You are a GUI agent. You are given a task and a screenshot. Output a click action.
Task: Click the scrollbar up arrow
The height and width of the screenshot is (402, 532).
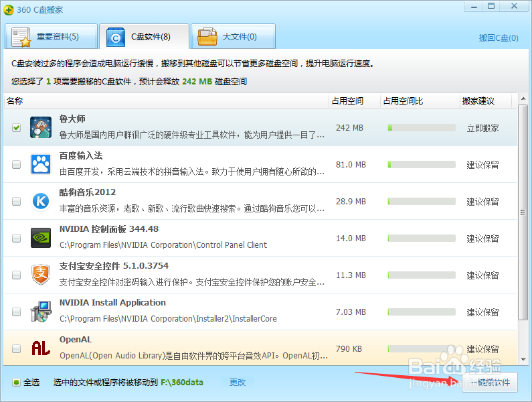point(523,99)
